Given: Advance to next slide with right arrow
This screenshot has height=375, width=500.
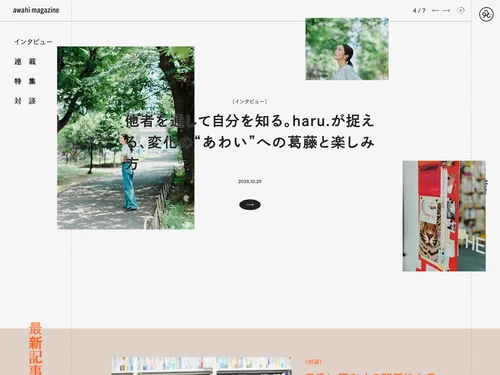Looking at the screenshot, I should [x=446, y=11].
